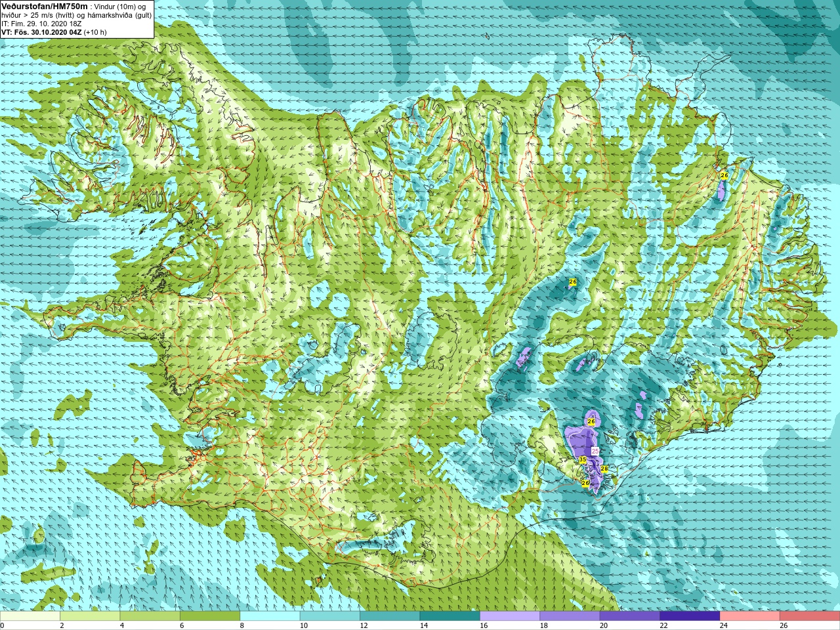This screenshot has height=630, width=840.
Task: Click the pale cyan 8–10 legend swatch
Action: [x=270, y=616]
